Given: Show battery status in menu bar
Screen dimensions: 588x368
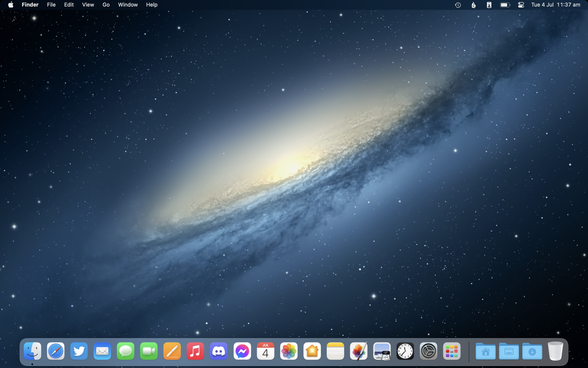Looking at the screenshot, I should (505, 5).
